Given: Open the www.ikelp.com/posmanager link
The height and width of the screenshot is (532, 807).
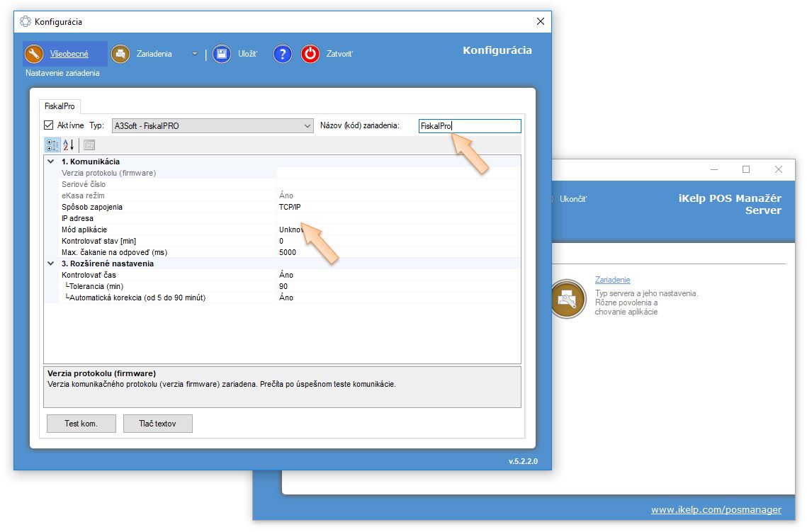Looking at the screenshot, I should [716, 509].
